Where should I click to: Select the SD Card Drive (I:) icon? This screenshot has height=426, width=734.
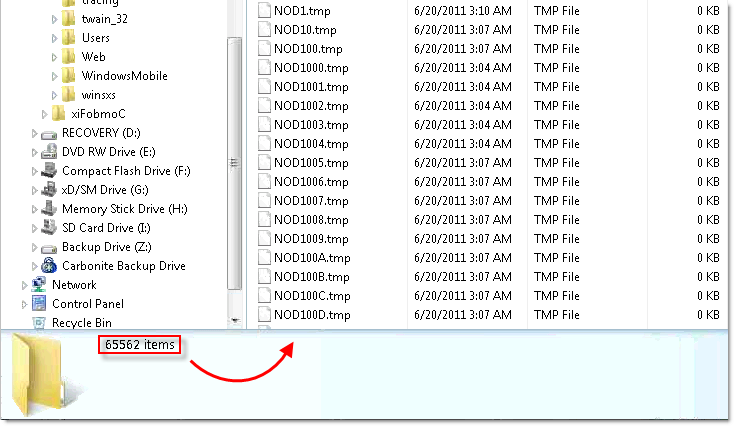pyautogui.click(x=49, y=228)
